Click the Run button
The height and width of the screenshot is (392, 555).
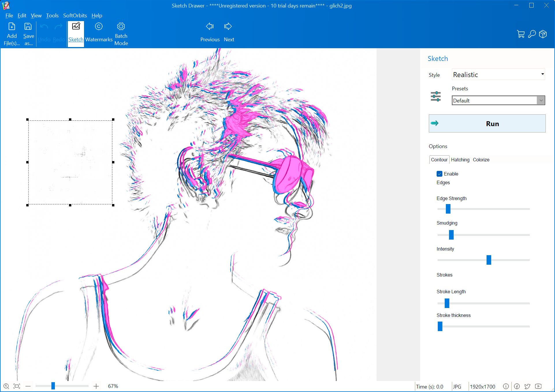pos(487,124)
